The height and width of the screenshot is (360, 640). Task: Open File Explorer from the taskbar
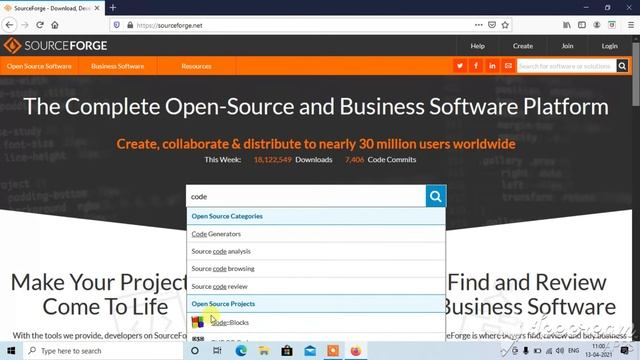click(x=264, y=351)
